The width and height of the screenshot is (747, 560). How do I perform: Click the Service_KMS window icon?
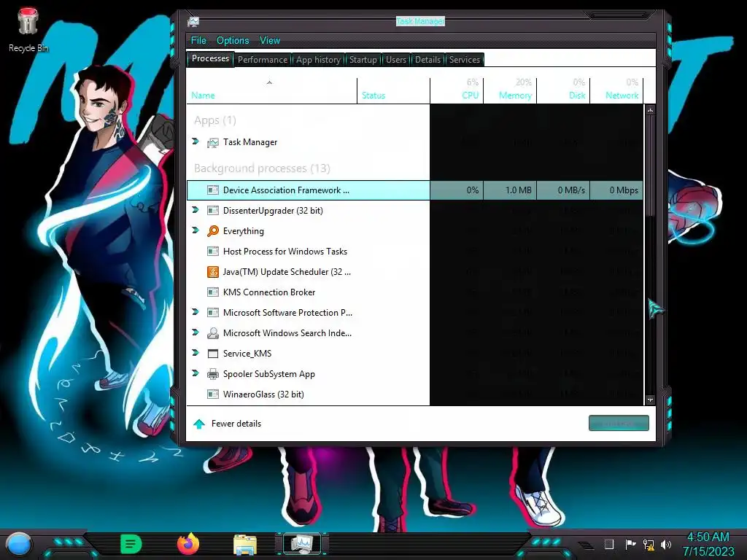[212, 354]
